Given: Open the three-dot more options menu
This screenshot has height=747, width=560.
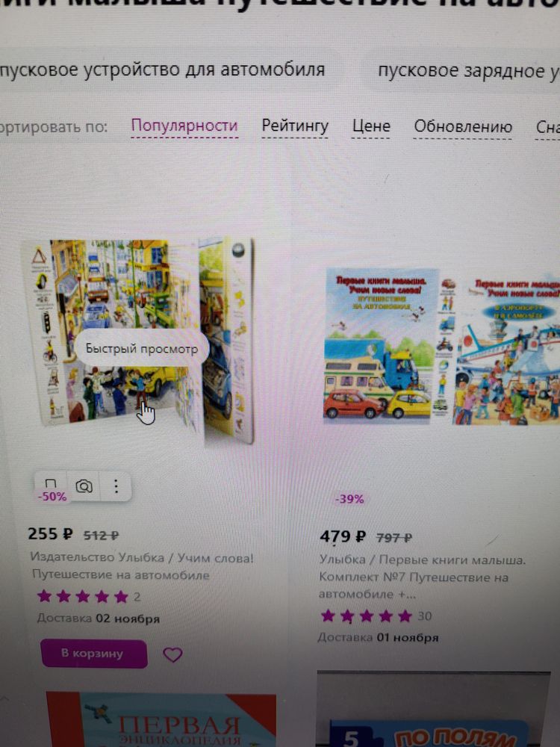Looking at the screenshot, I should pos(116,486).
